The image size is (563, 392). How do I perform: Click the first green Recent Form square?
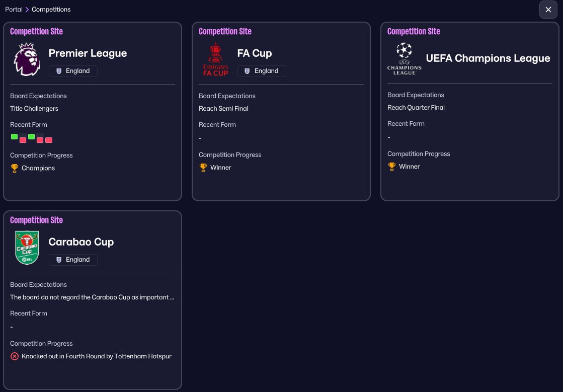[x=14, y=136]
